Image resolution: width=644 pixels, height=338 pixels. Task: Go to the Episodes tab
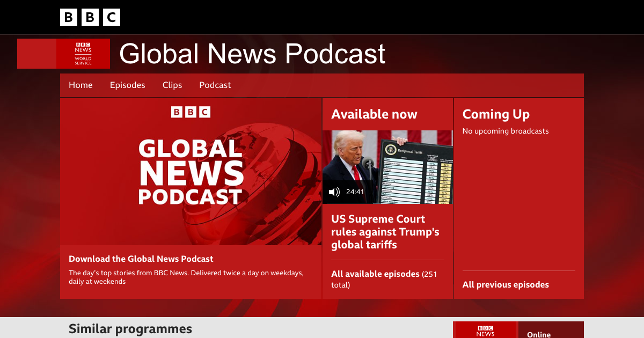(x=128, y=85)
